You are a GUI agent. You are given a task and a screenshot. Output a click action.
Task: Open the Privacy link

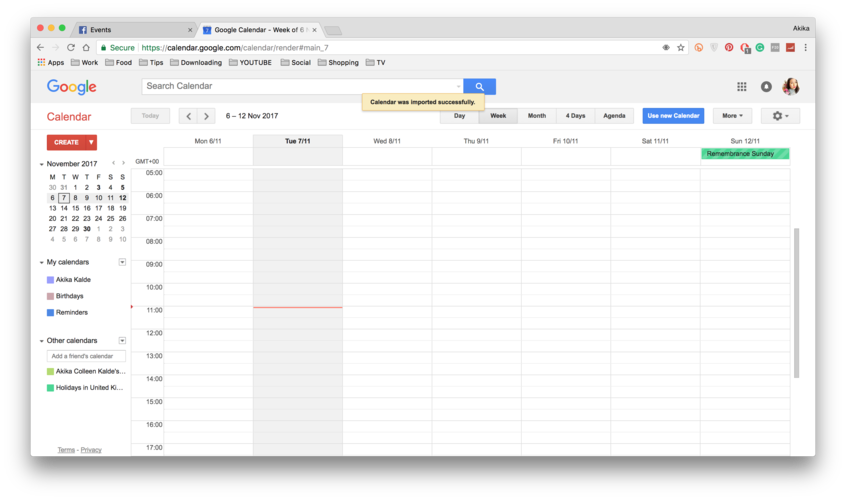[91, 450]
